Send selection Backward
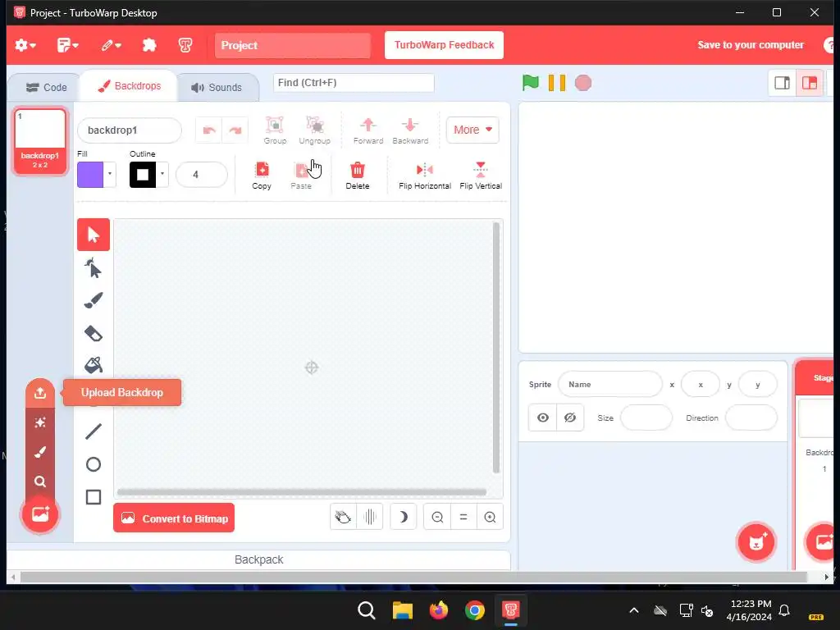The height and width of the screenshot is (630, 840). click(x=410, y=130)
